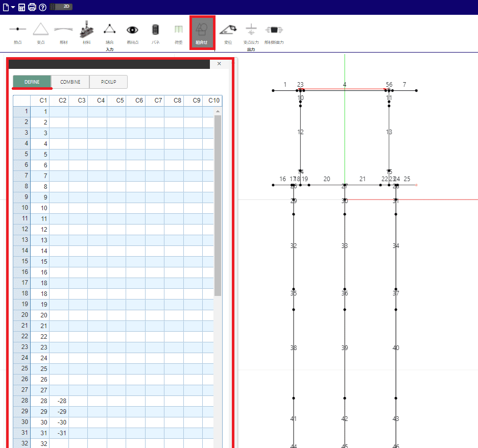Screen dimensions: 478x448
Task: Click member label 7 on the top beam
Action: point(404,84)
